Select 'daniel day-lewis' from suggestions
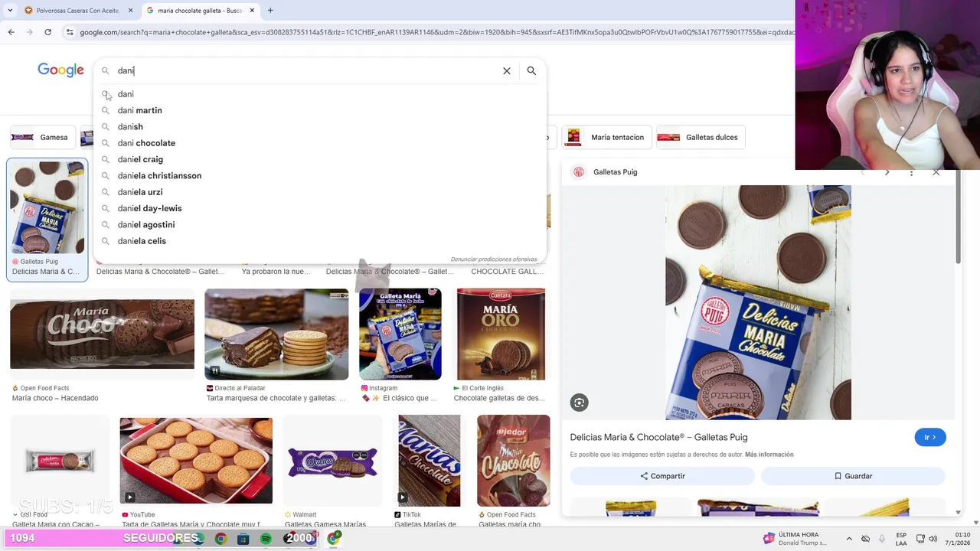This screenshot has width=980, height=551. point(320,208)
